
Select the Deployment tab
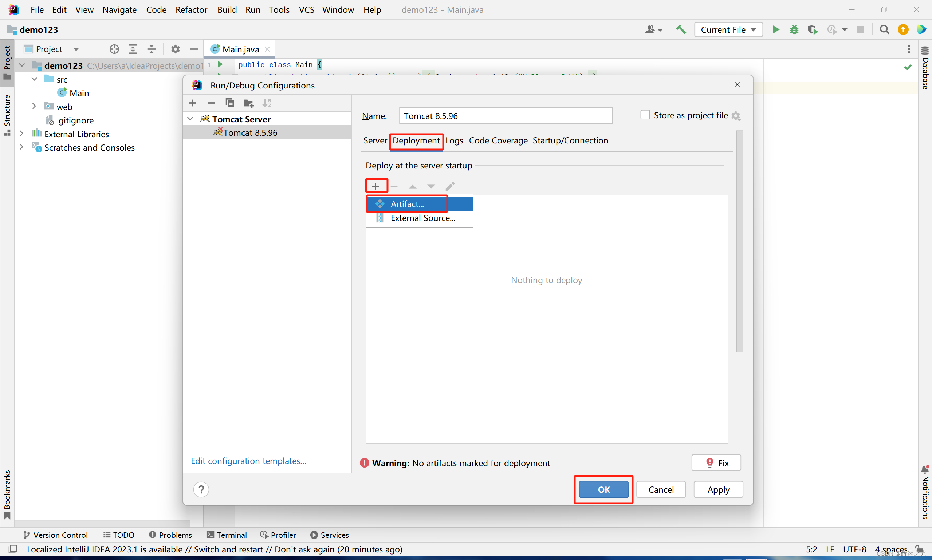416,140
